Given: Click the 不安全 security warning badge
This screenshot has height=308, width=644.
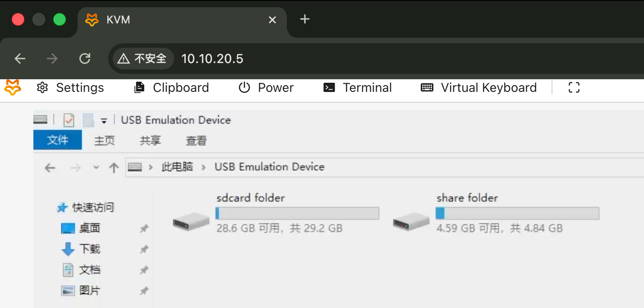Looking at the screenshot, I should [x=143, y=59].
